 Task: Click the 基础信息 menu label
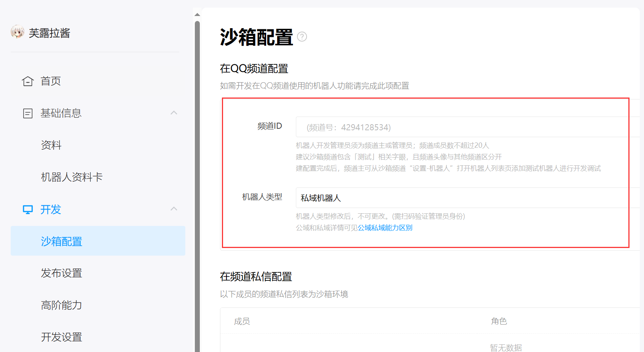(61, 113)
